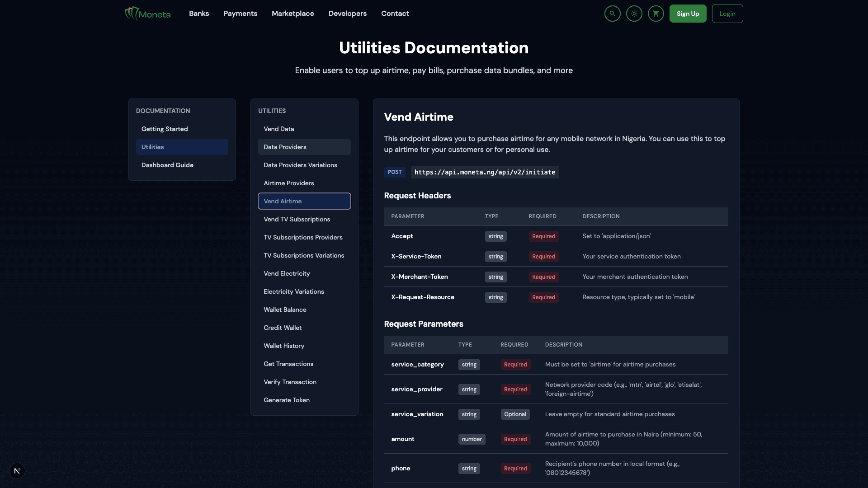Open the Developers menu

[x=347, y=14]
